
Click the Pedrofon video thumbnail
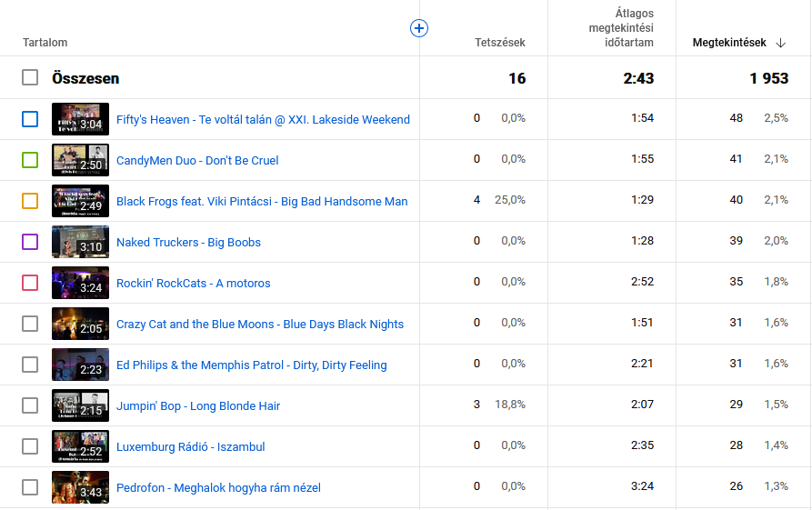coord(80,487)
